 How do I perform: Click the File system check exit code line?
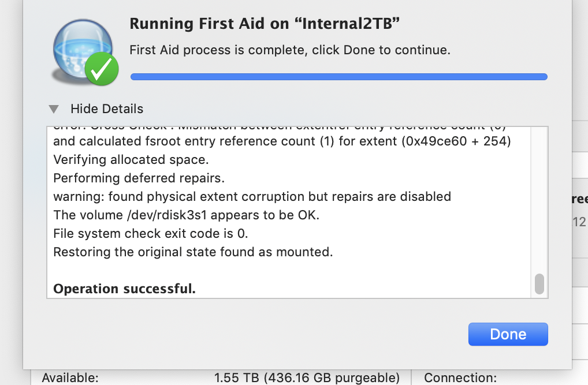point(150,233)
